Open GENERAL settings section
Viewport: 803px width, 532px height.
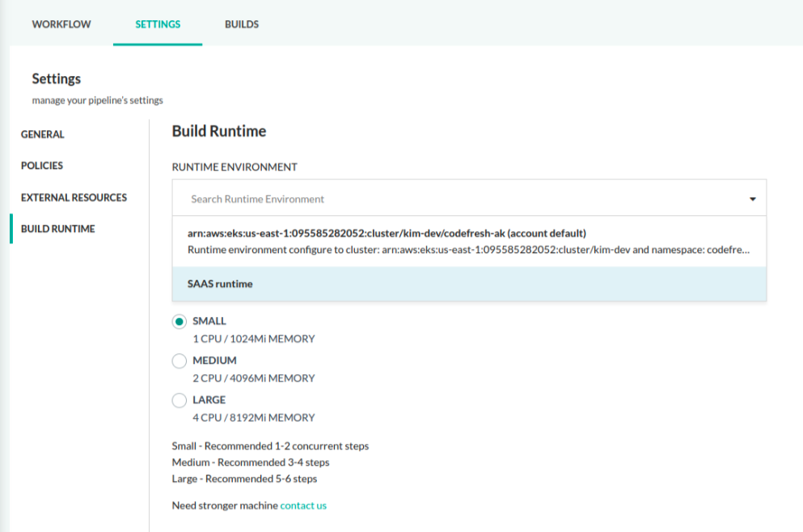43,134
